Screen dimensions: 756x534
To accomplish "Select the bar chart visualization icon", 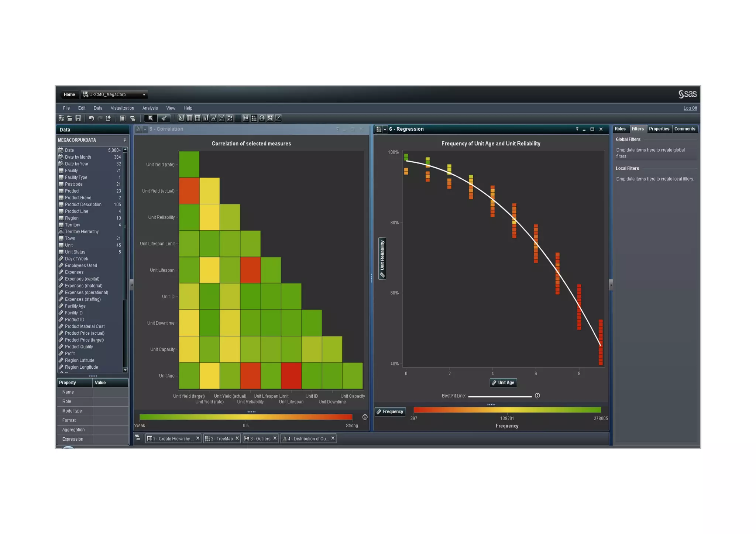I will (x=205, y=118).
